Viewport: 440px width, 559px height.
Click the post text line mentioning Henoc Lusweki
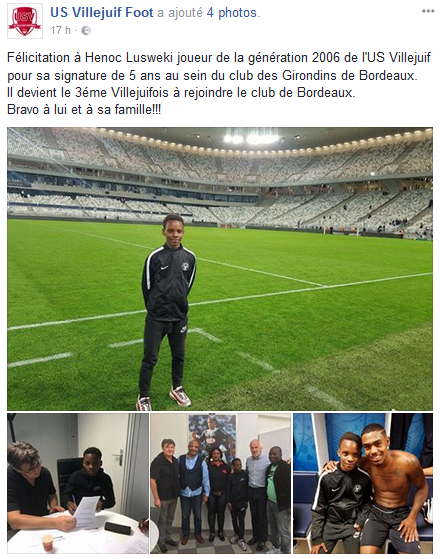(x=219, y=57)
